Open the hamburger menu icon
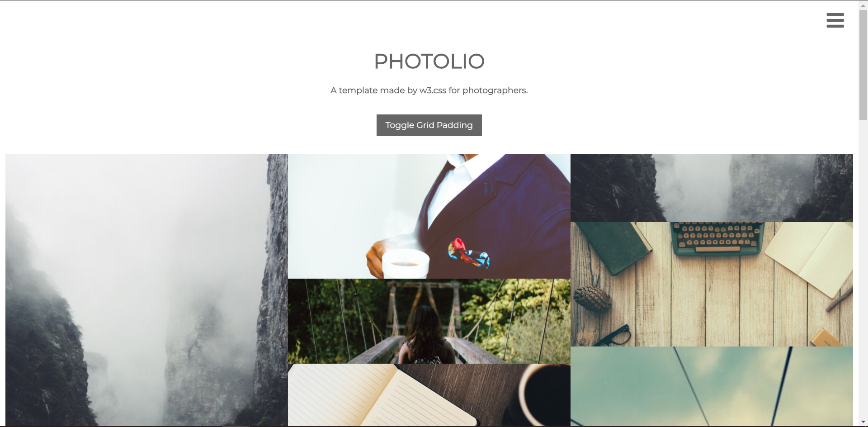868x427 pixels. point(835,20)
